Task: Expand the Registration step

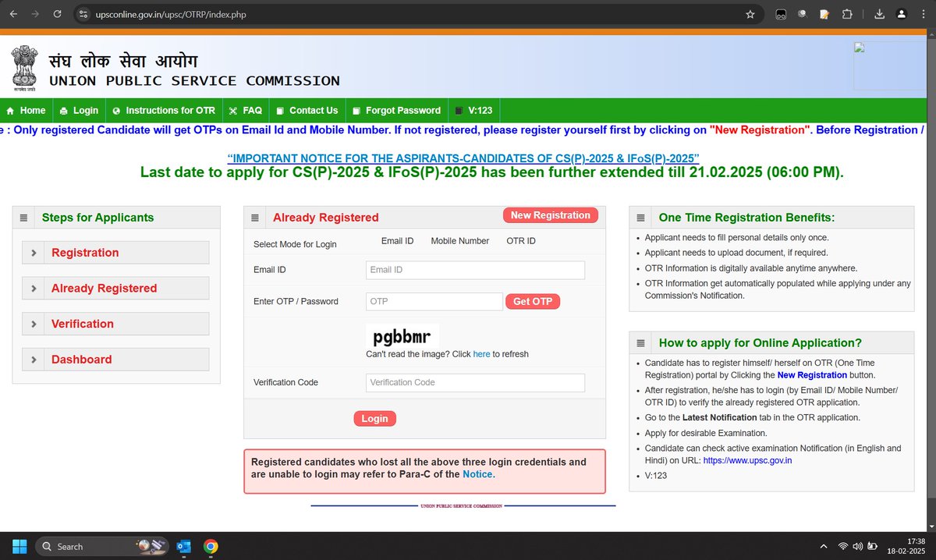Action: point(115,253)
